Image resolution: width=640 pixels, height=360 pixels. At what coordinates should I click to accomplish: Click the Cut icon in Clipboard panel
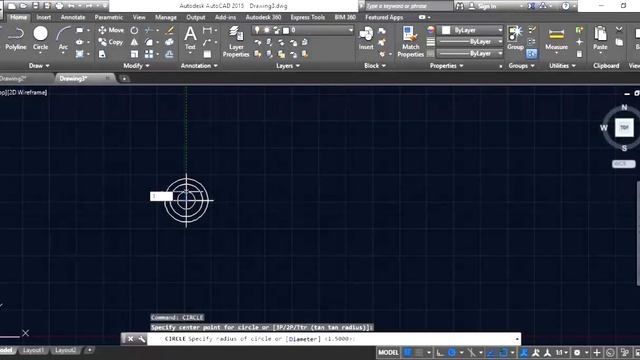619,30
